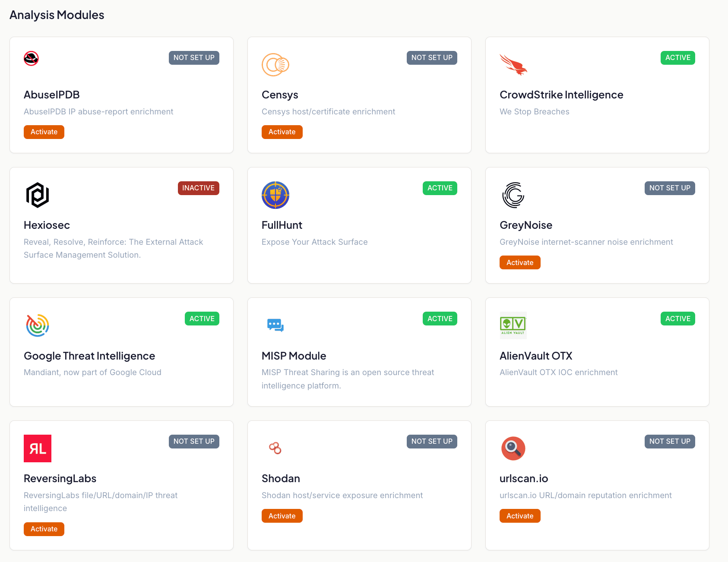Screen dimensions: 728x562
Task: Open the MISP Module title
Action: 294,356
